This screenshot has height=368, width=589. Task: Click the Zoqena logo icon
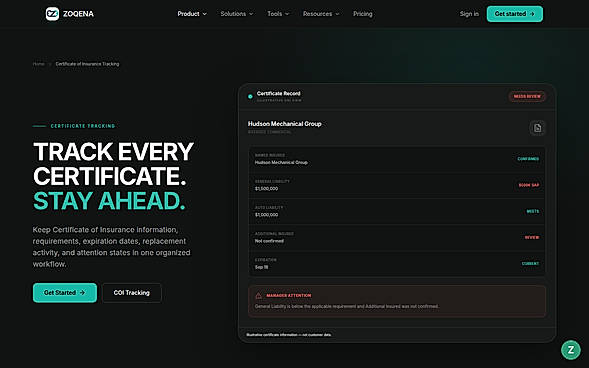52,14
